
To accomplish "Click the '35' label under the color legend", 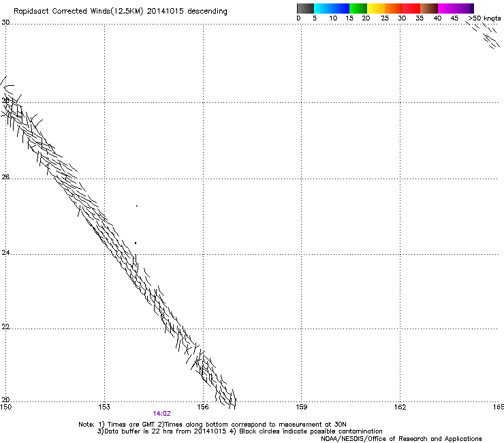I will click(420, 18).
